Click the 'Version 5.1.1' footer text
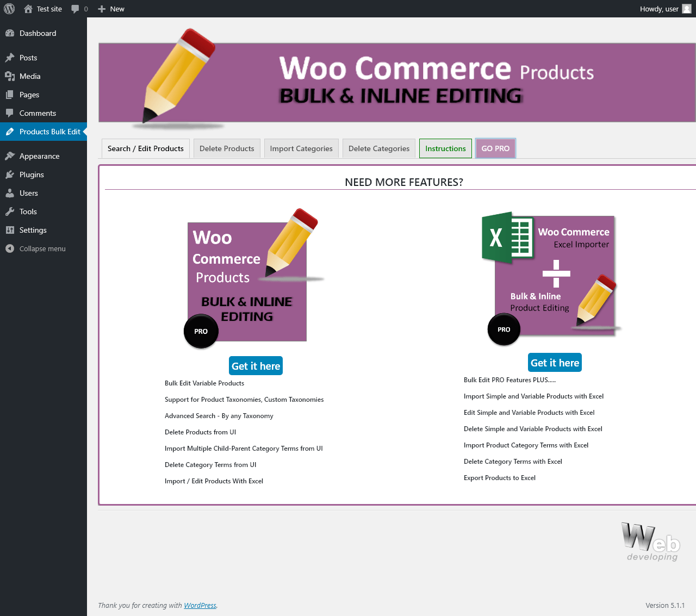Screen dimensions: 696x616 pyautogui.click(x=665, y=605)
